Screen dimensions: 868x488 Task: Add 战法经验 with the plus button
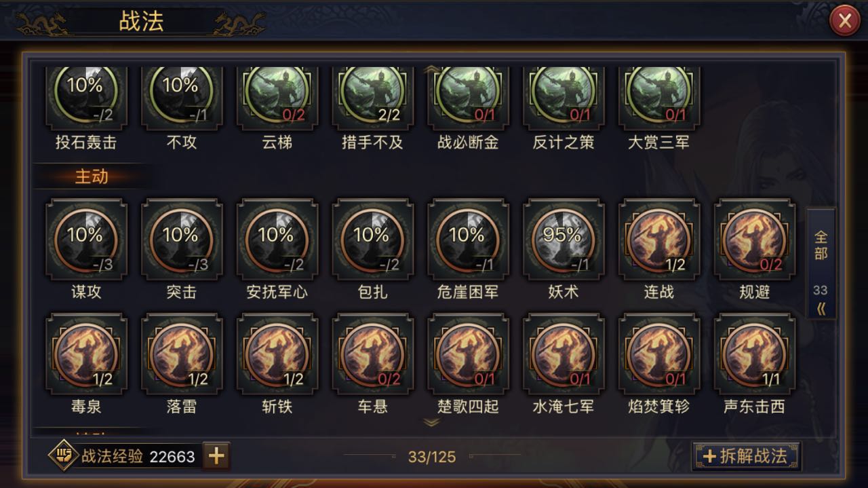pos(216,456)
